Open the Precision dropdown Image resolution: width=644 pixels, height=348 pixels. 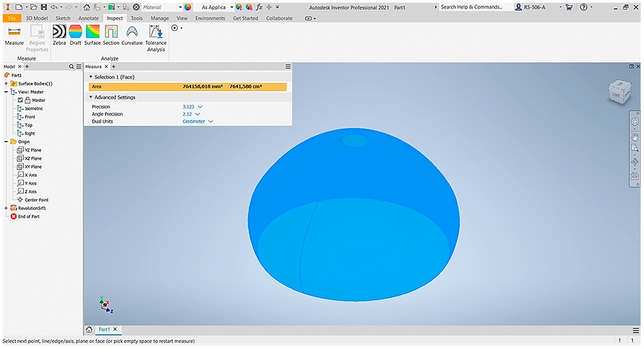(x=200, y=107)
